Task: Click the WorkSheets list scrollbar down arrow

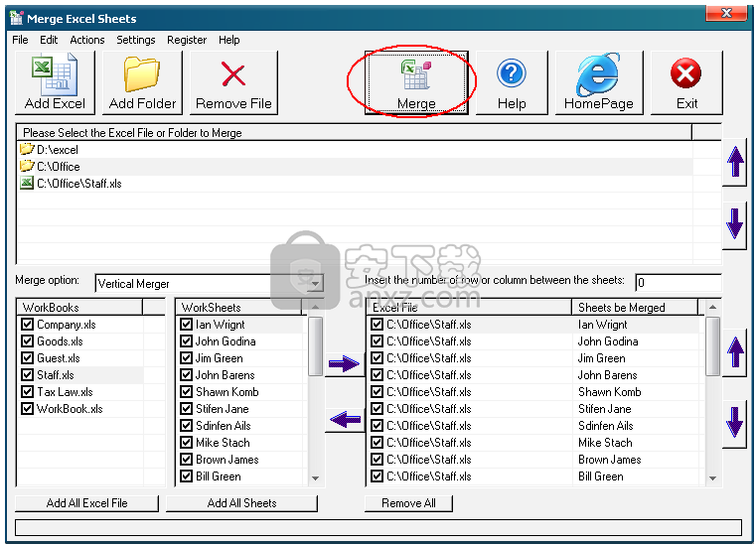Action: 315,478
